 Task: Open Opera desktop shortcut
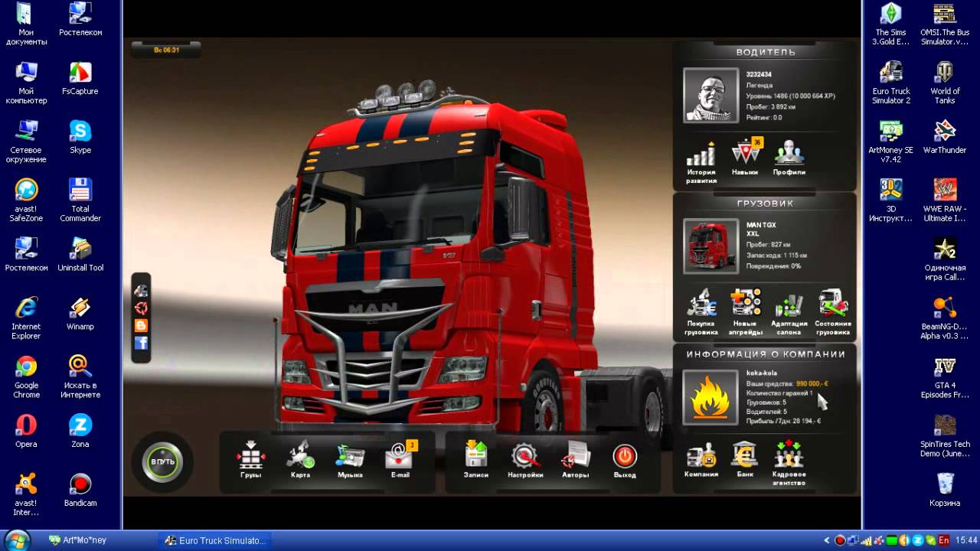(x=26, y=431)
